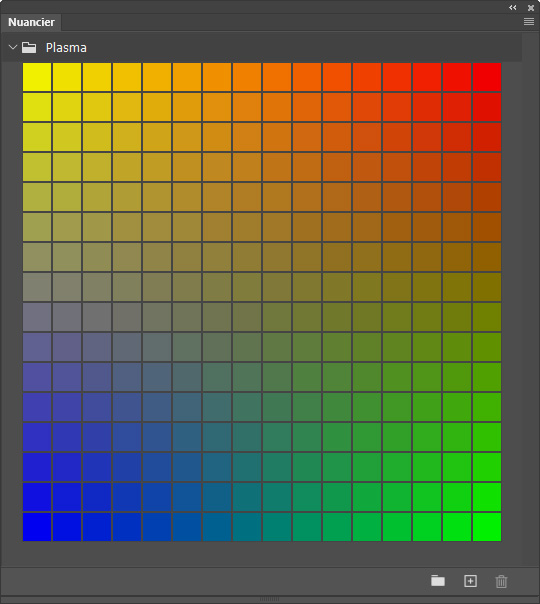Click the panel resize grip at bottom
The width and height of the screenshot is (540, 604).
(x=270, y=599)
